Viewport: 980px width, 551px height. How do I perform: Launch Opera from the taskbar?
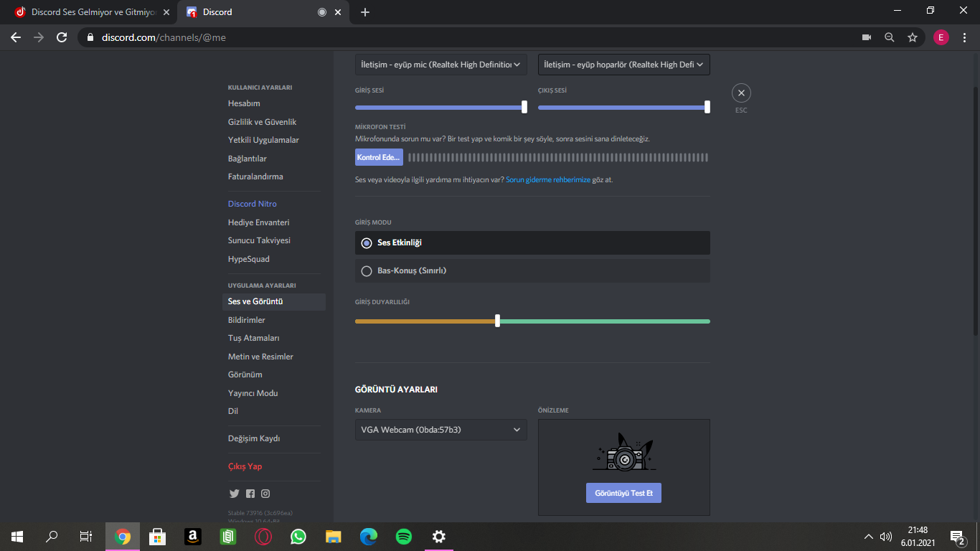pyautogui.click(x=263, y=537)
